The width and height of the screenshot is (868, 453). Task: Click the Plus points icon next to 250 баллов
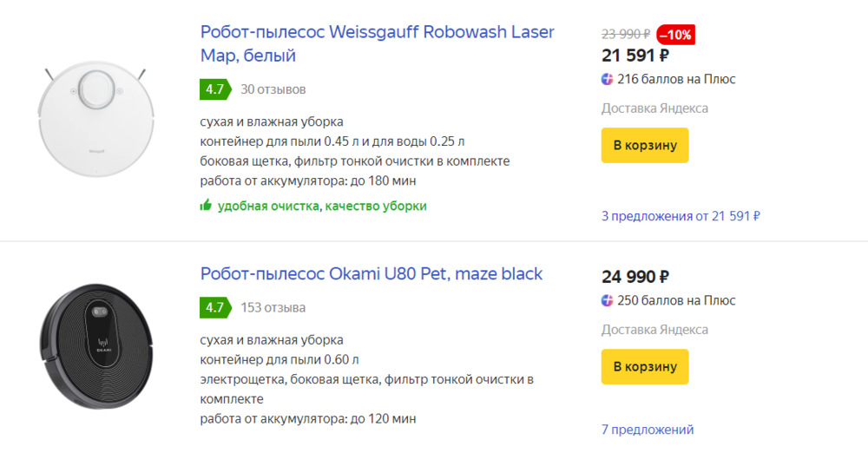coord(608,301)
